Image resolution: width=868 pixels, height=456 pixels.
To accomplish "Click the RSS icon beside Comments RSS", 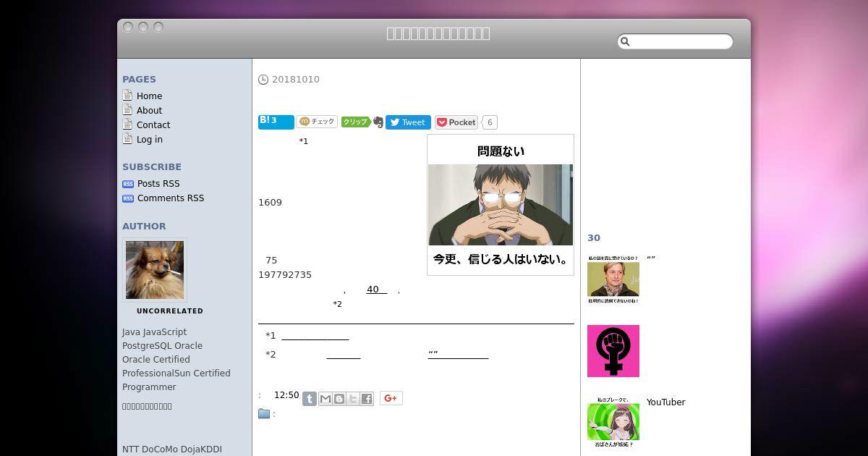I will pyautogui.click(x=128, y=198).
